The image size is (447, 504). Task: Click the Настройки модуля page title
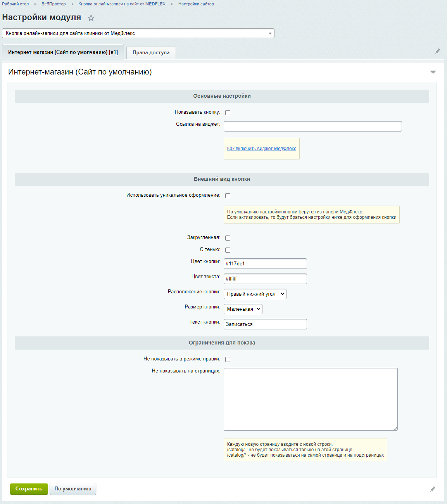pos(41,17)
